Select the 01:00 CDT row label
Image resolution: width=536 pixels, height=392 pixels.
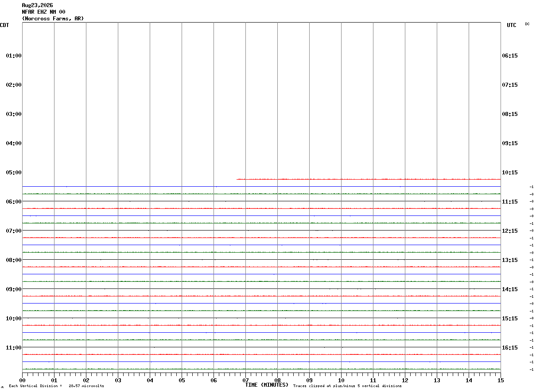14,56
